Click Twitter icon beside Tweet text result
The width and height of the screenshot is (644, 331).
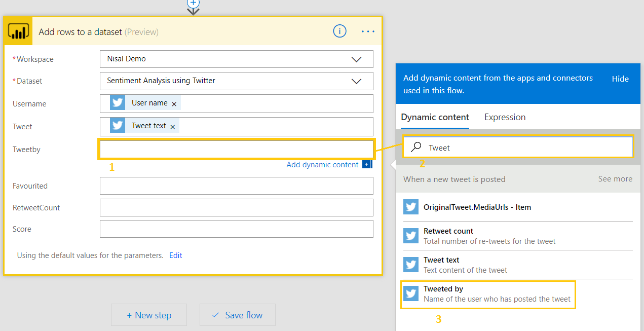(410, 265)
